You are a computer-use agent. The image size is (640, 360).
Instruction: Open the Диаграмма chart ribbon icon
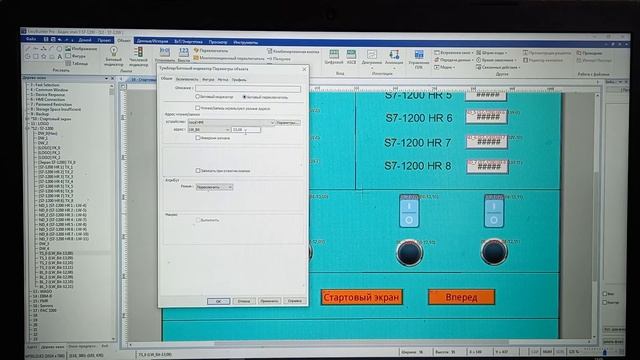coord(371,57)
